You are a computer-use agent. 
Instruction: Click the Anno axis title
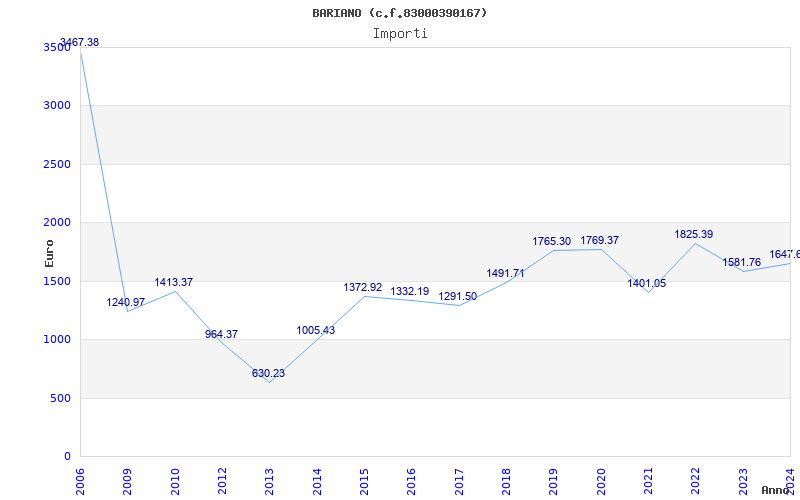(x=775, y=490)
